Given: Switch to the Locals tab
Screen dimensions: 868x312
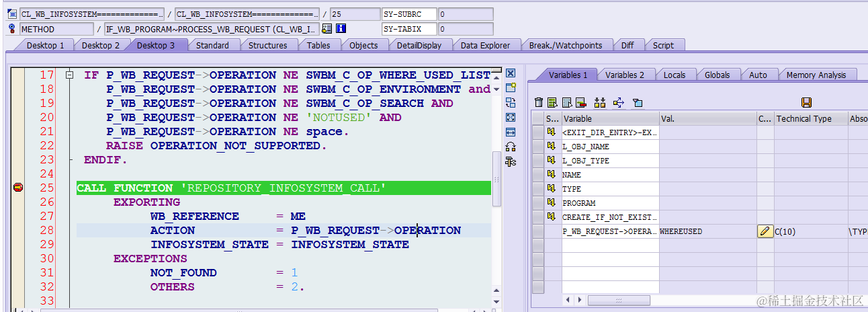Looking at the screenshot, I should click(675, 75).
